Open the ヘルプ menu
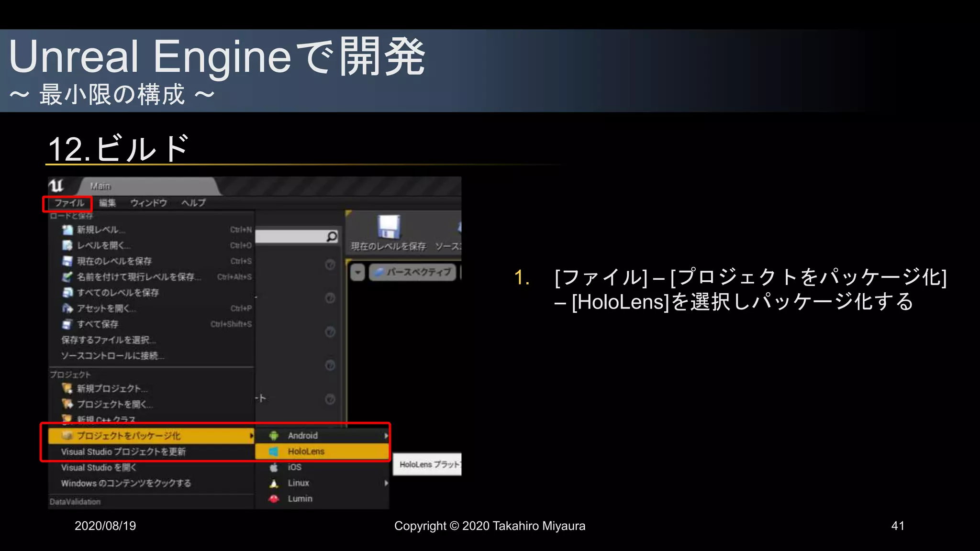 pyautogui.click(x=193, y=203)
